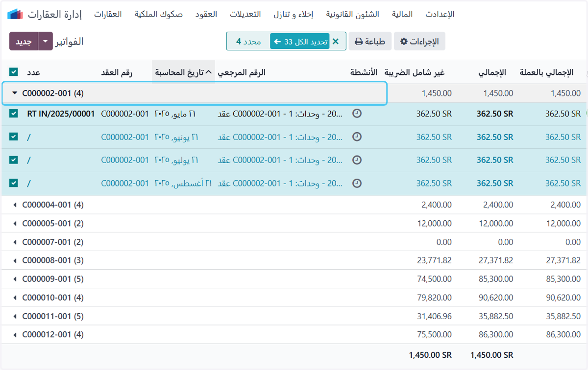Image resolution: width=588 pixels, height=370 pixels.
Task: Open the app logo home icon
Action: tap(15, 14)
